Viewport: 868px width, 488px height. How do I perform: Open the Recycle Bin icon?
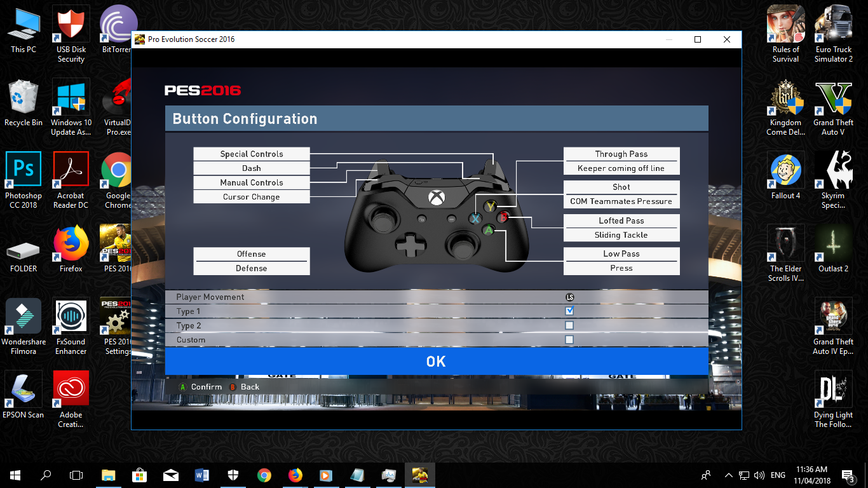coord(24,102)
